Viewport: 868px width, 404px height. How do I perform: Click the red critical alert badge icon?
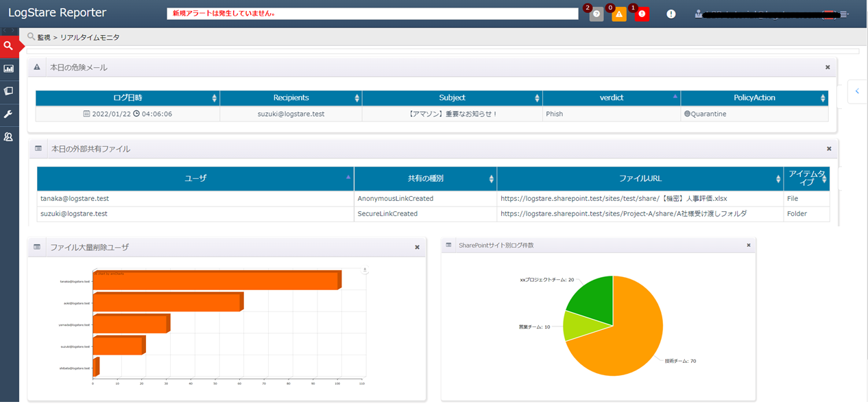(x=642, y=14)
